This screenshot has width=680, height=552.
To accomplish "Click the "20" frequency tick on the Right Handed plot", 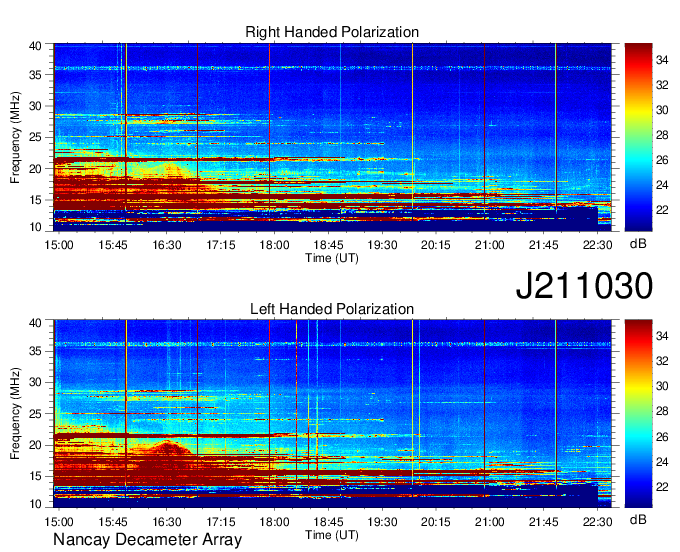I will click(35, 169).
